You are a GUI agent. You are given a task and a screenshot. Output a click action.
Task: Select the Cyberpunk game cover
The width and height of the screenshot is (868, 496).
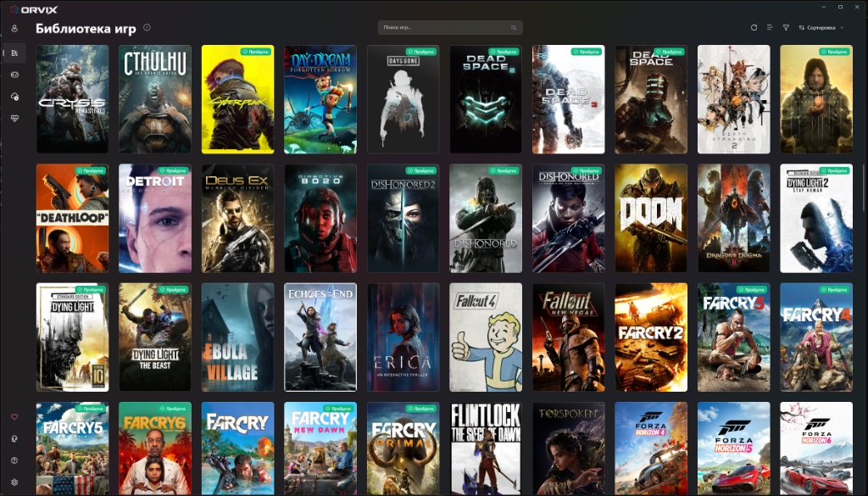coord(237,99)
